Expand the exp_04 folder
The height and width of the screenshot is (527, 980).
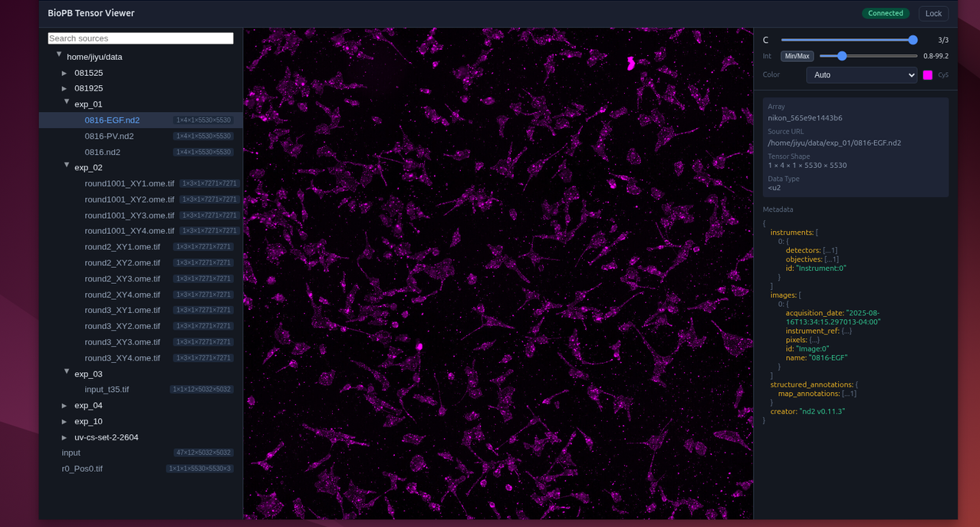pos(64,406)
